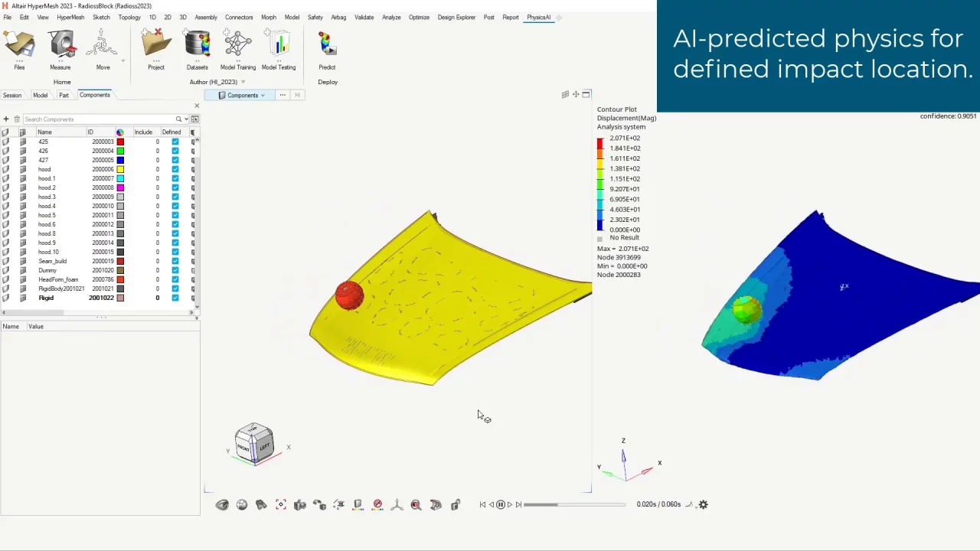Click the globe icon in bottom toolbar
Screen dimensions: 980x551
[x=242, y=504]
